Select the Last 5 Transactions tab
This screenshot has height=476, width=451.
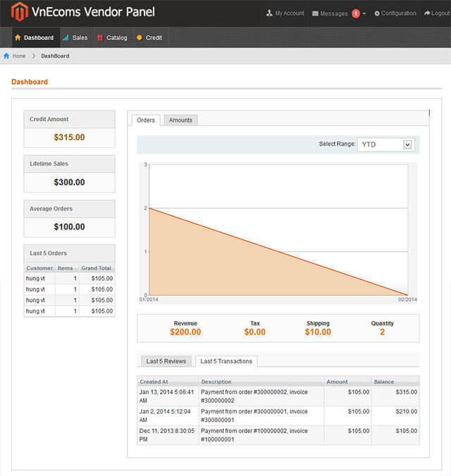click(x=226, y=361)
